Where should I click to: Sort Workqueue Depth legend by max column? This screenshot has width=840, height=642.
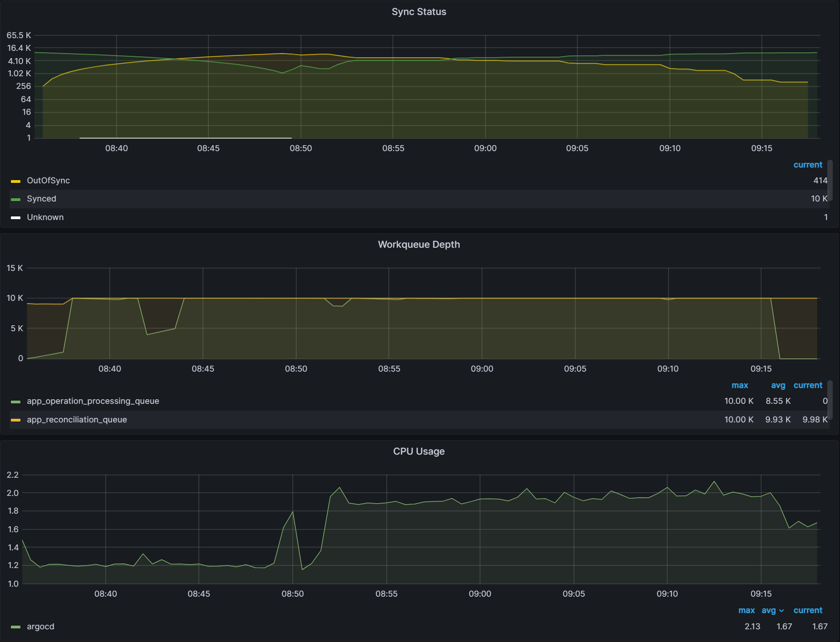pyautogui.click(x=740, y=385)
